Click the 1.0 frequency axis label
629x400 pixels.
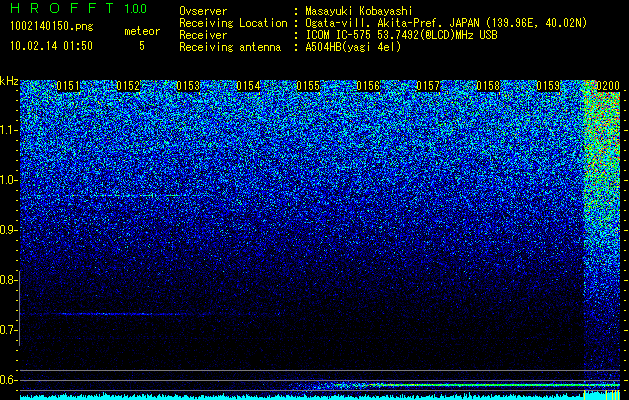(x=8, y=180)
